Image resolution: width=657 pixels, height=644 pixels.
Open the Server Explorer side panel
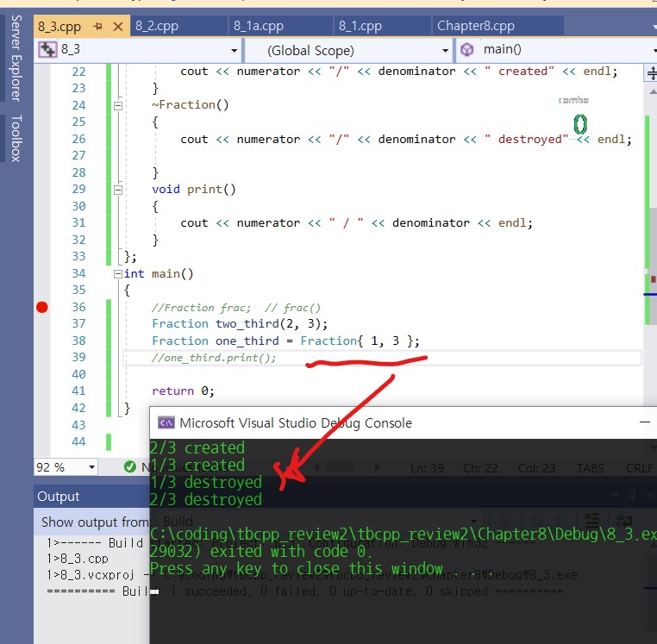[x=16, y=58]
